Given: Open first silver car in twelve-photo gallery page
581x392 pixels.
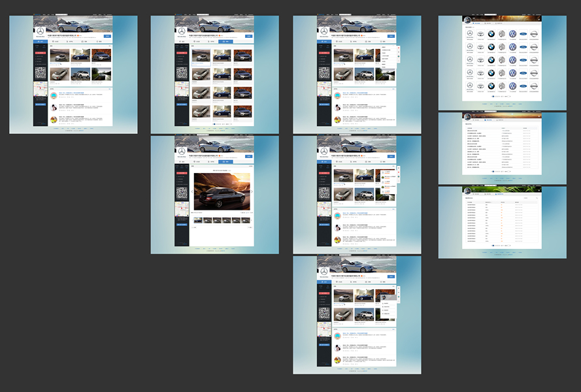Looking at the screenshot, I should 201,56.
